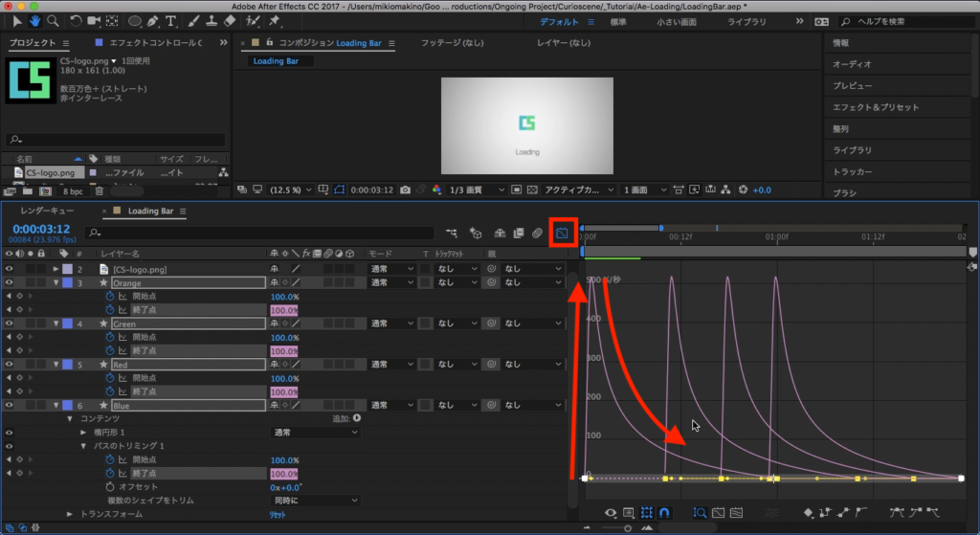Toggle visibility of the Green layer
This screenshot has height=535, width=980.
pos(10,324)
